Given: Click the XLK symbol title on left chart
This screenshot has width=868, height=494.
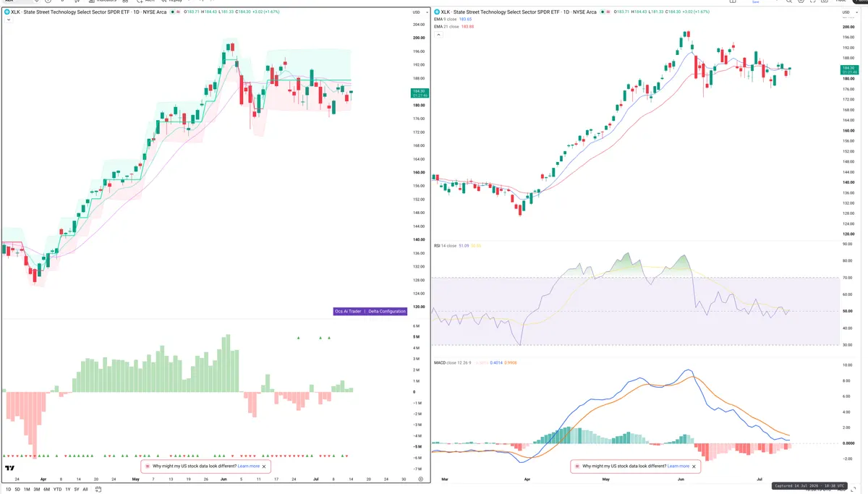Looking at the screenshot, I should click(89, 12).
